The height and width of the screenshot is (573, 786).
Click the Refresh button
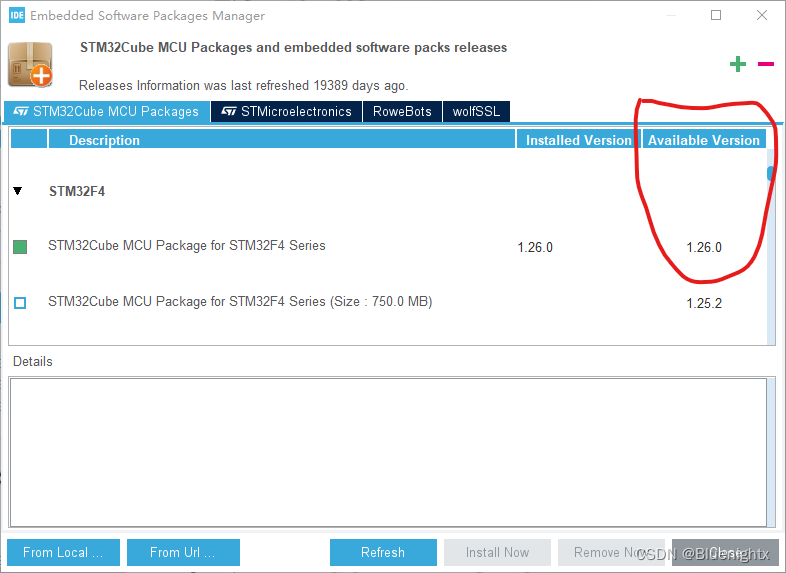point(383,552)
